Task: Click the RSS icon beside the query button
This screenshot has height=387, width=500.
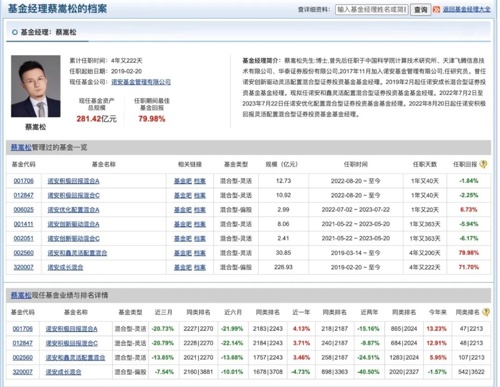Action: pos(436,10)
